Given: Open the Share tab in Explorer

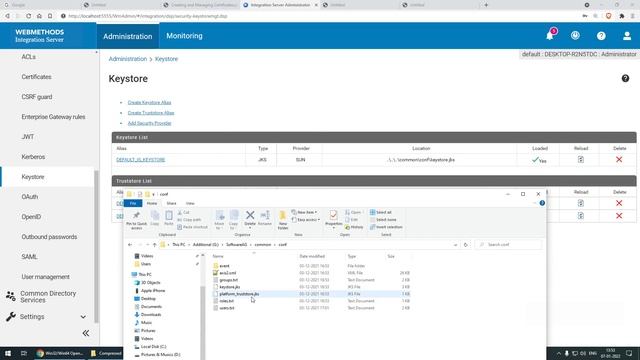Looking at the screenshot, I should [171, 203].
